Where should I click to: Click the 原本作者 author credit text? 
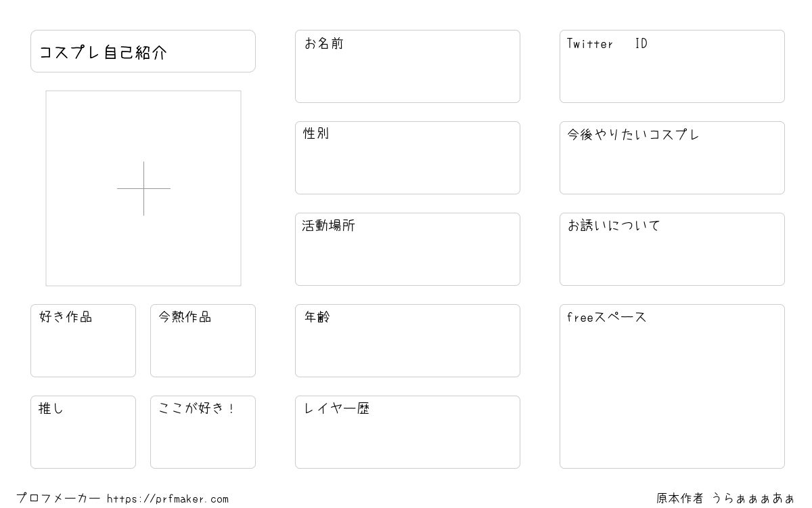(x=680, y=499)
